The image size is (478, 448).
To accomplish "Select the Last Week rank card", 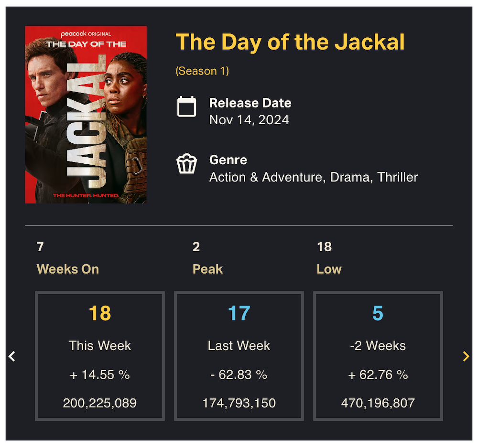I will [239, 356].
